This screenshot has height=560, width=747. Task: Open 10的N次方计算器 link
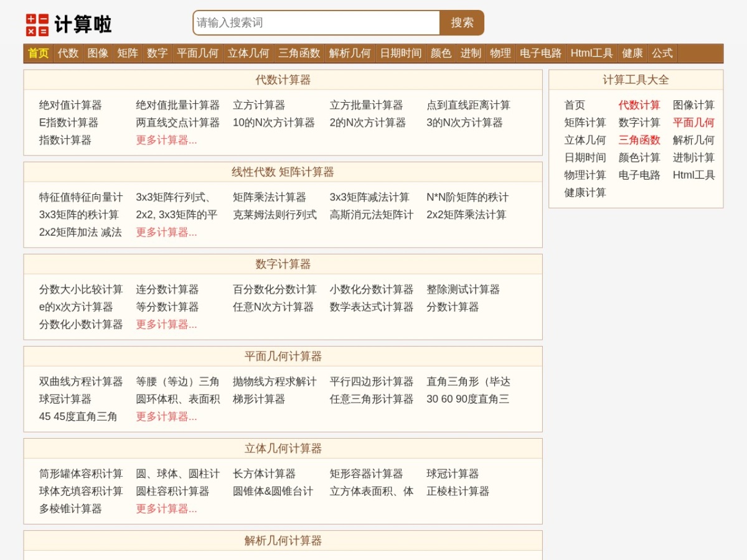click(274, 123)
